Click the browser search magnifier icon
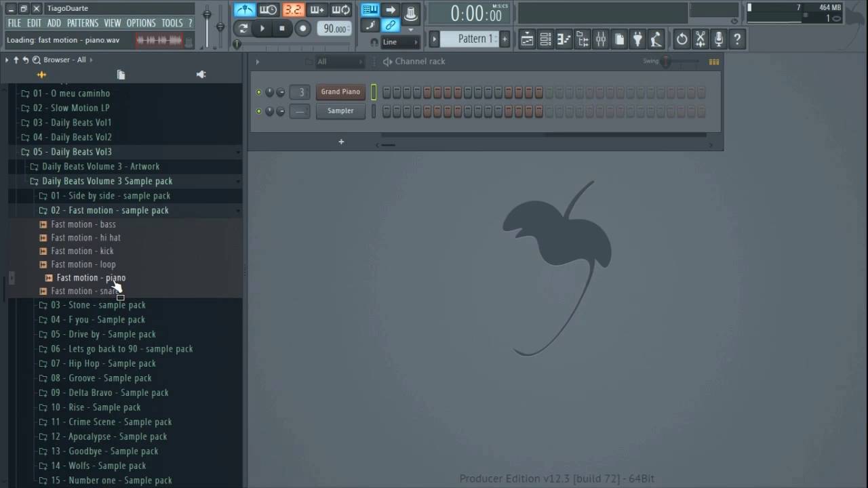 click(37, 60)
